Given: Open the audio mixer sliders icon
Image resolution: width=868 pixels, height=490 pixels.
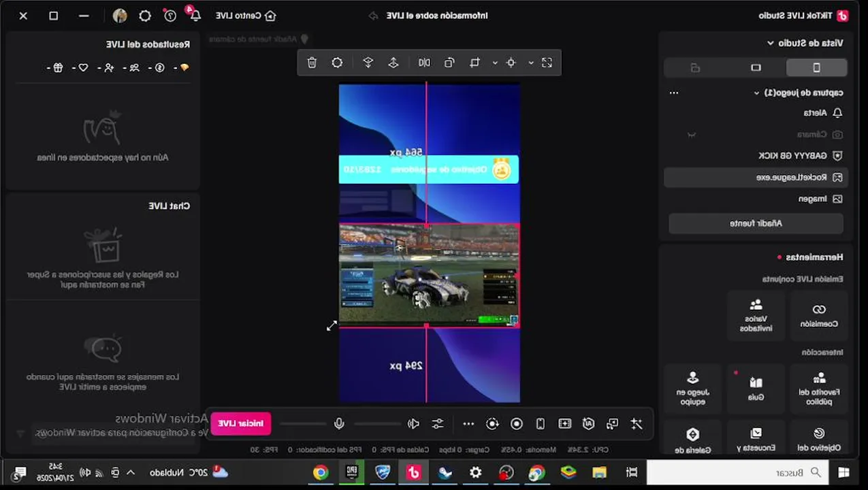Looking at the screenshot, I should [438, 424].
